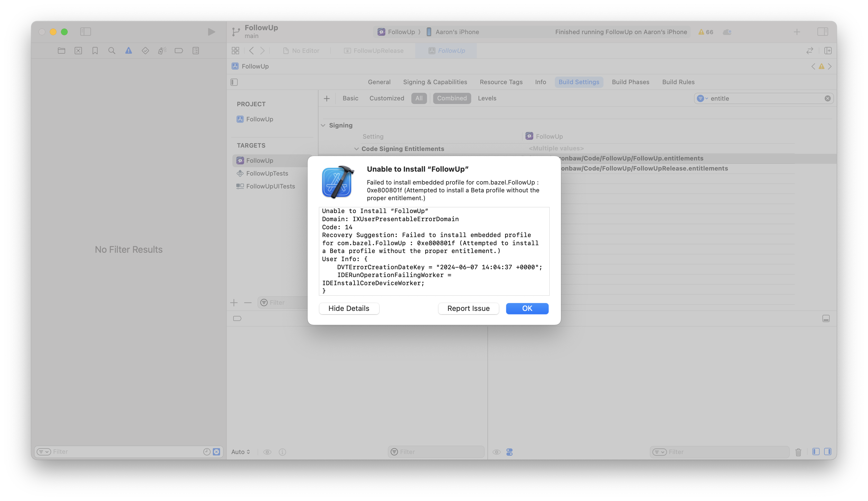The image size is (868, 501).
Task: Collapse the Signing section
Action: point(323,125)
